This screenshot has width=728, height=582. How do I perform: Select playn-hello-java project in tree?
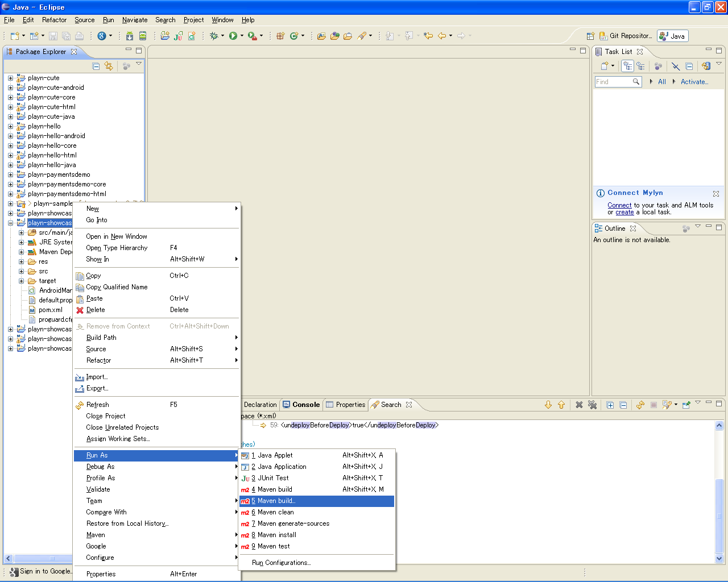coord(52,165)
